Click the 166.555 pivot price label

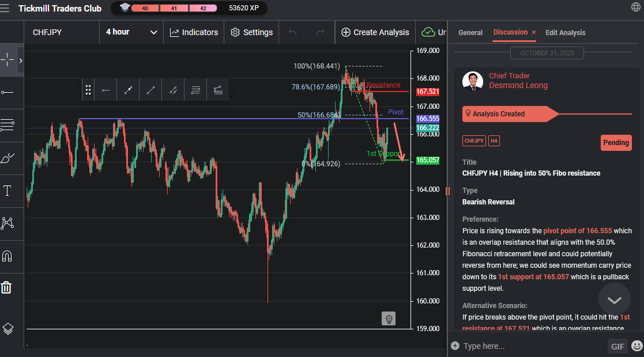tap(428, 119)
